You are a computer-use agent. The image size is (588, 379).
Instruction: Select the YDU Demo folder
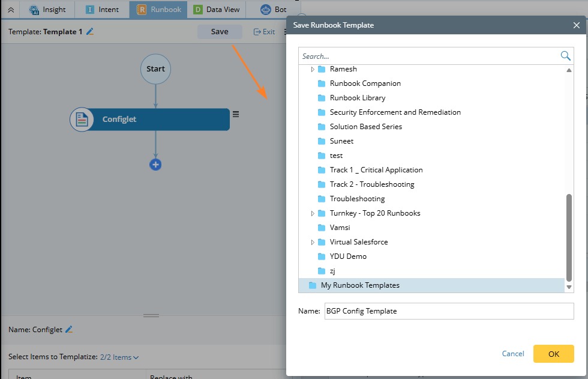tap(348, 256)
